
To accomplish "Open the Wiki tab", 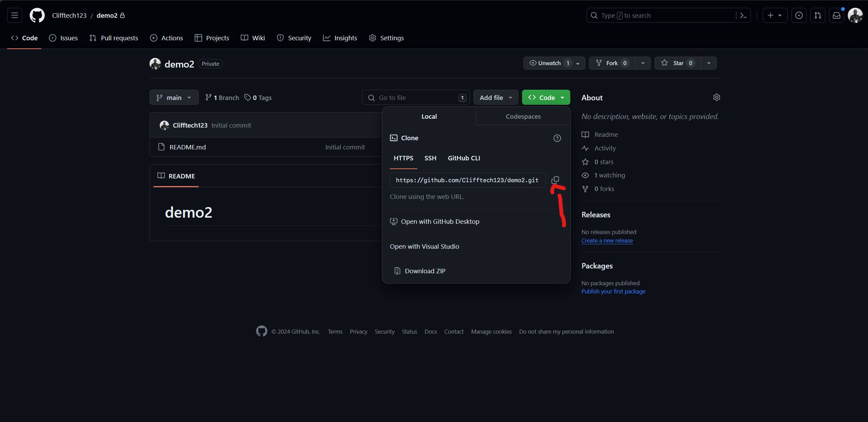I will (x=253, y=38).
